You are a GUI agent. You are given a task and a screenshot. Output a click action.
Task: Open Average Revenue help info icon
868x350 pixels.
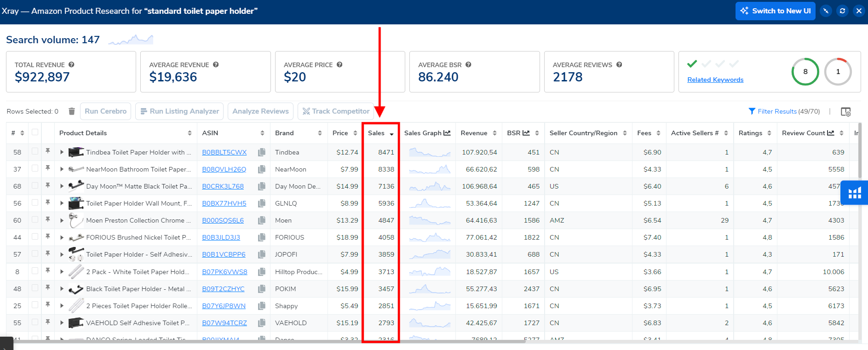tap(216, 65)
